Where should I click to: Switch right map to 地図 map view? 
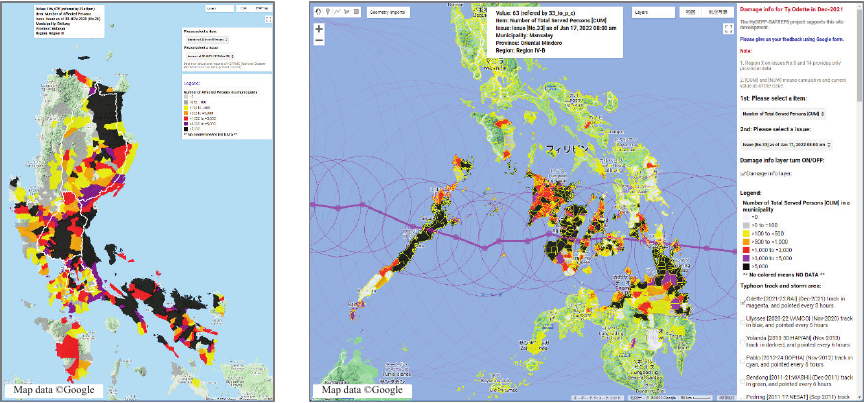coord(689,14)
